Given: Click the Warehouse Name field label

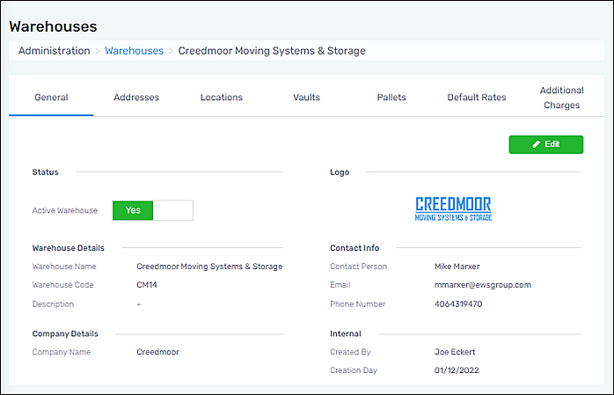Looking at the screenshot, I should click(x=64, y=267).
